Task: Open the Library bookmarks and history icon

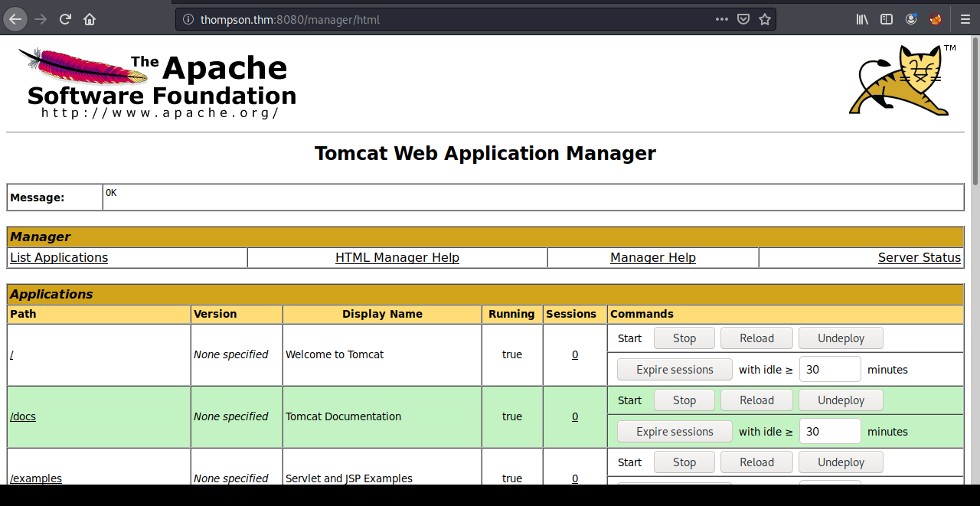Action: [862, 19]
